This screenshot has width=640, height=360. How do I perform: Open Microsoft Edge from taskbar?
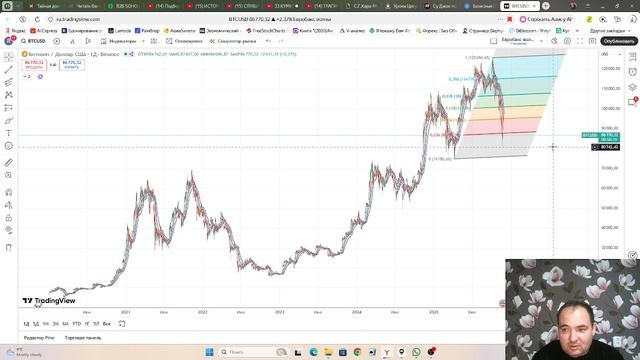(313, 352)
